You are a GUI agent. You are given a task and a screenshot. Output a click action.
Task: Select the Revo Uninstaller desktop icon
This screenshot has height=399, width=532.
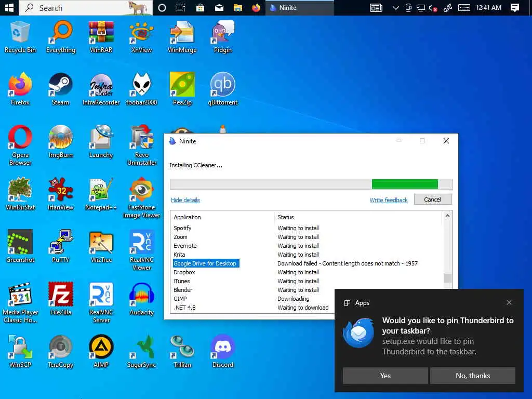coord(141,145)
